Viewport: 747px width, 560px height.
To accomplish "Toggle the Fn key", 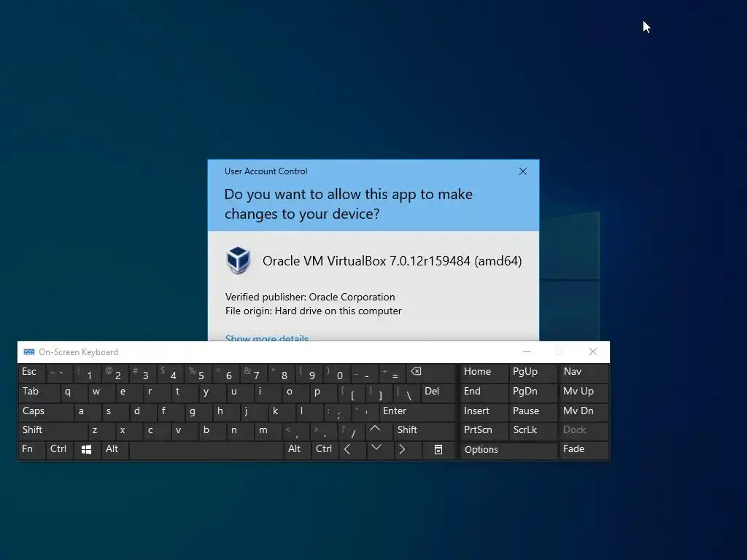I will tap(31, 450).
